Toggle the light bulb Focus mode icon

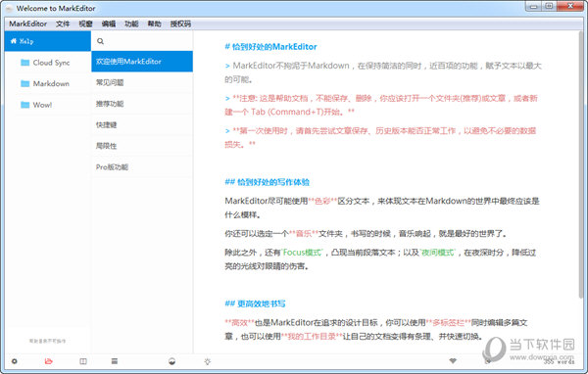click(x=208, y=361)
